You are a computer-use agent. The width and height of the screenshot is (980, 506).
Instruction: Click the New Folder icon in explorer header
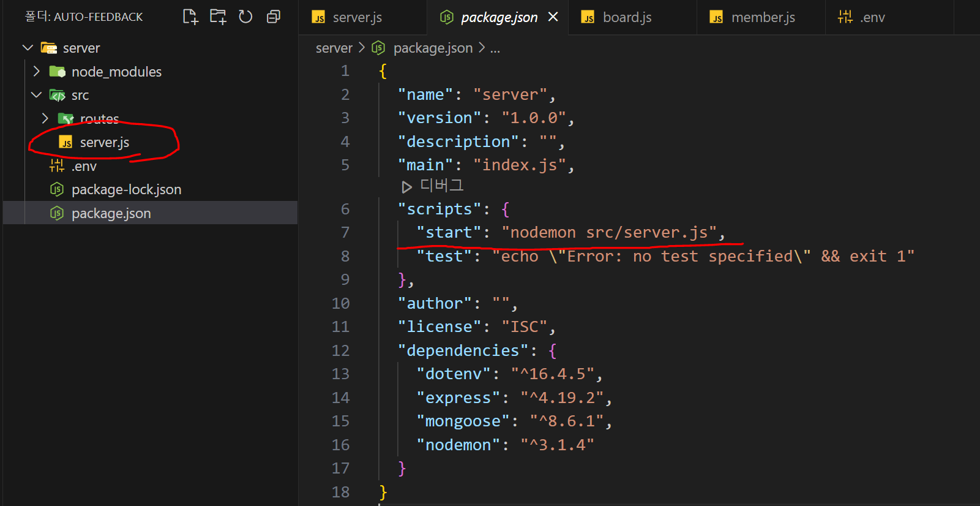tap(218, 17)
